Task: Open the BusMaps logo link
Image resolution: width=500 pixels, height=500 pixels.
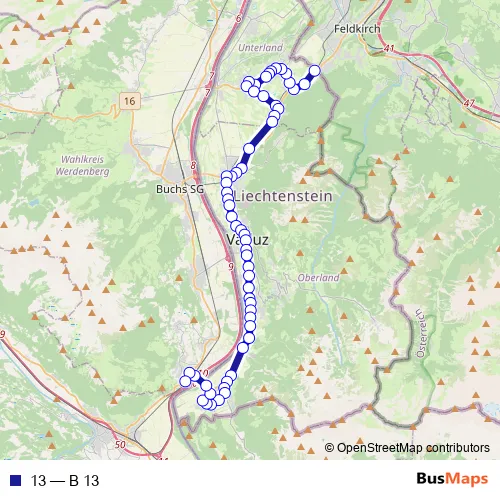Action: pos(452,479)
